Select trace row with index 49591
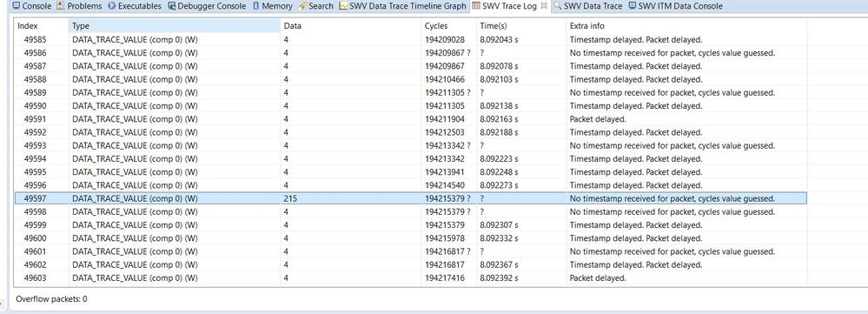 point(410,119)
